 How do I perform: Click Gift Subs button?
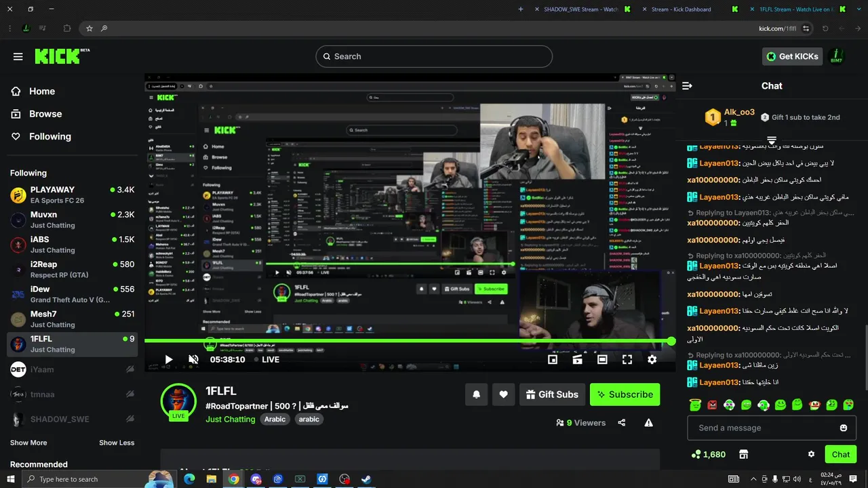[552, 394]
